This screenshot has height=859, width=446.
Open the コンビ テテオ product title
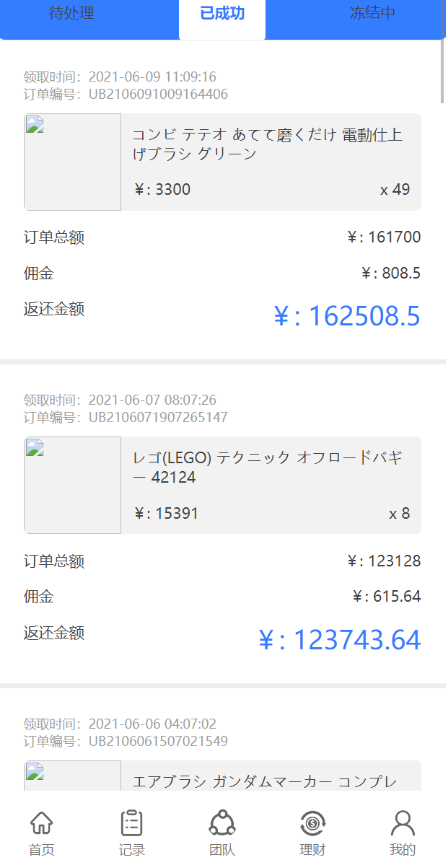click(267, 145)
